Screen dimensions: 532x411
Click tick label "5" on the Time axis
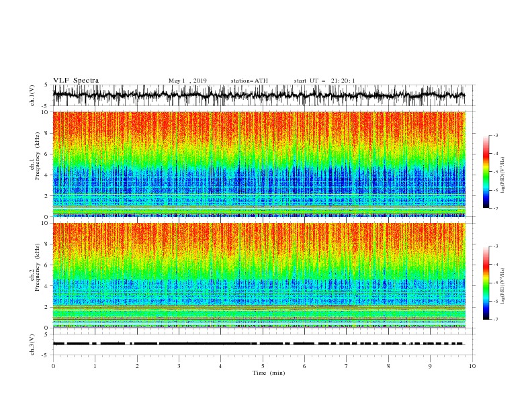point(263,366)
